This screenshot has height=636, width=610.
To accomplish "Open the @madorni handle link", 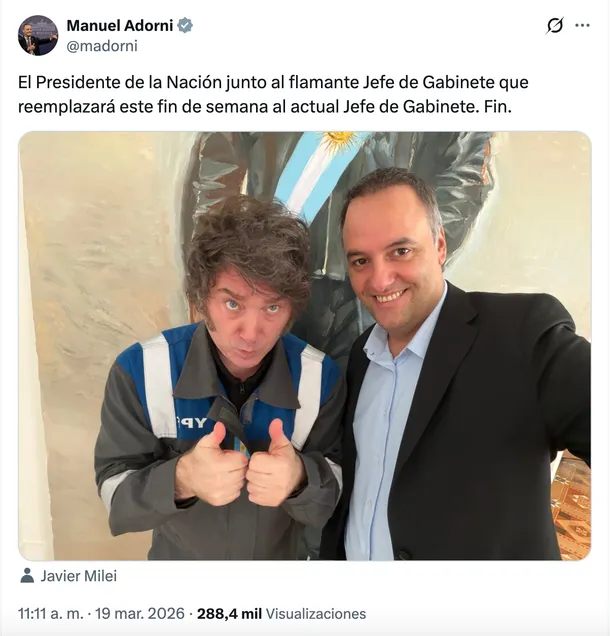I will 102,46.
